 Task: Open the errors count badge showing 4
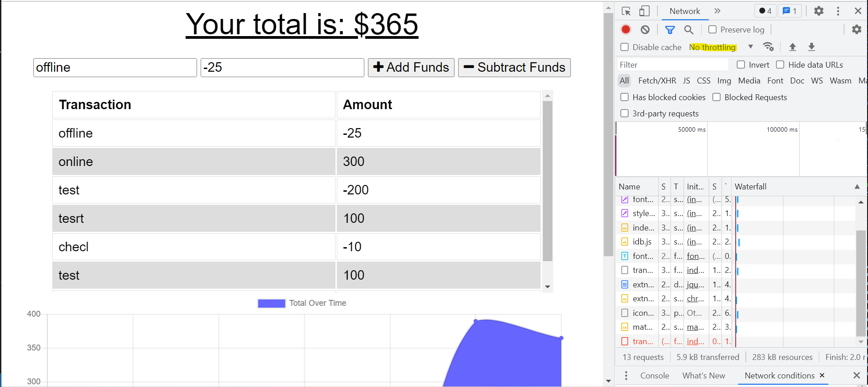tap(765, 11)
